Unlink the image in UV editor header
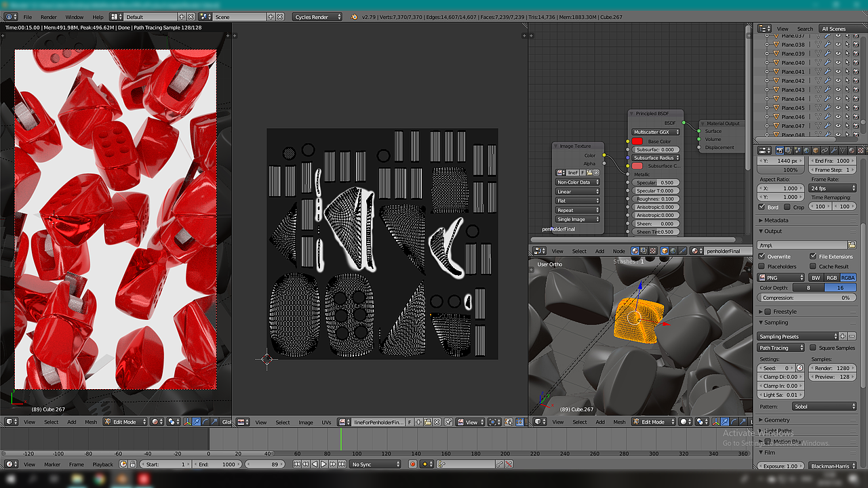This screenshot has height=488, width=868. point(438,422)
